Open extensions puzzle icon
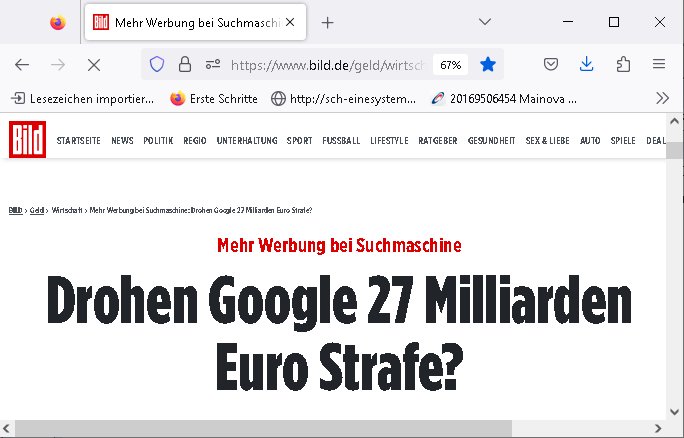The image size is (684, 438). [x=623, y=65]
